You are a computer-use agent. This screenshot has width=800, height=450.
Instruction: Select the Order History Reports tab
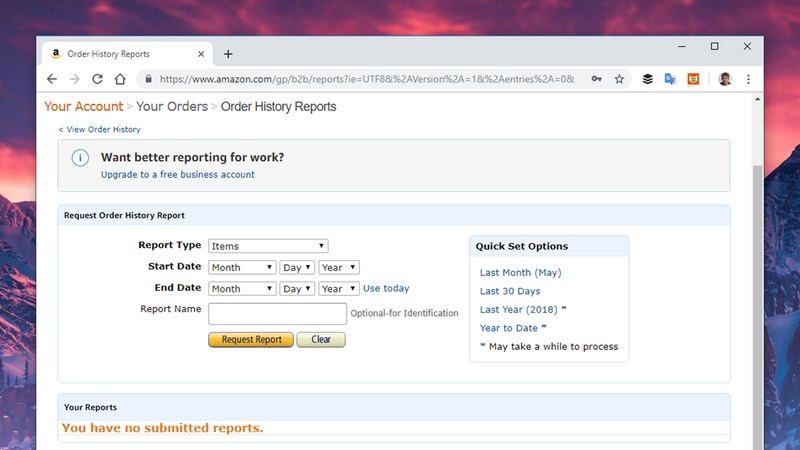128,54
